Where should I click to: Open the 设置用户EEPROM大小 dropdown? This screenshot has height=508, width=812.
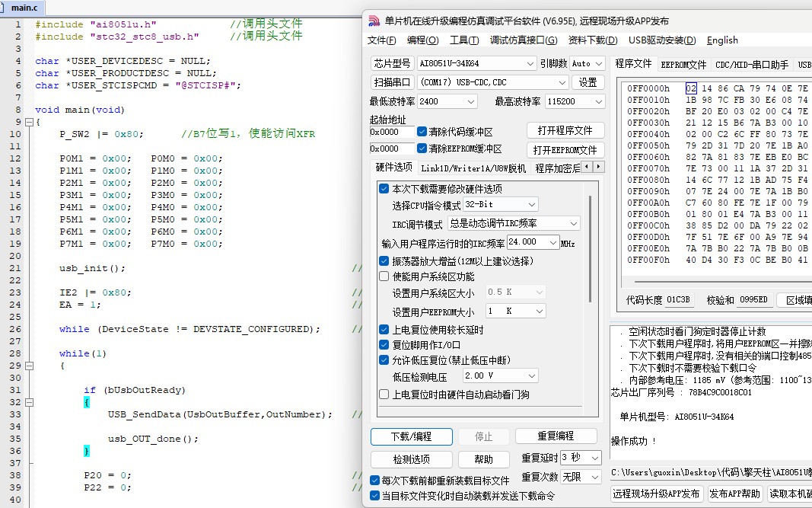point(515,311)
